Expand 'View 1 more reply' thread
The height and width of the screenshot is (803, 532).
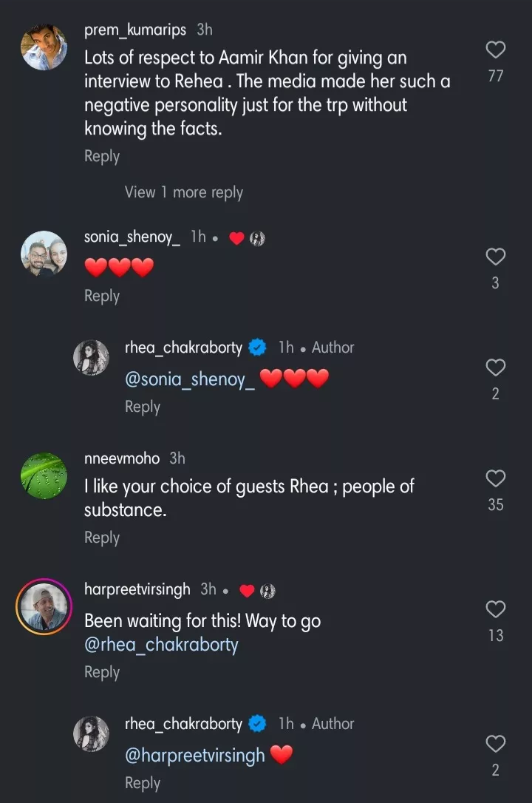[x=183, y=192]
